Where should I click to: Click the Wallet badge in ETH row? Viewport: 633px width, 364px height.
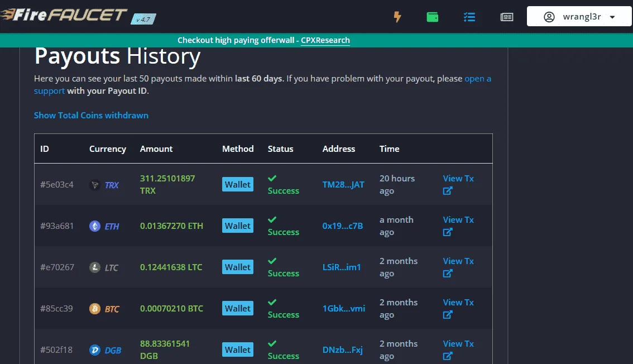pyautogui.click(x=238, y=226)
